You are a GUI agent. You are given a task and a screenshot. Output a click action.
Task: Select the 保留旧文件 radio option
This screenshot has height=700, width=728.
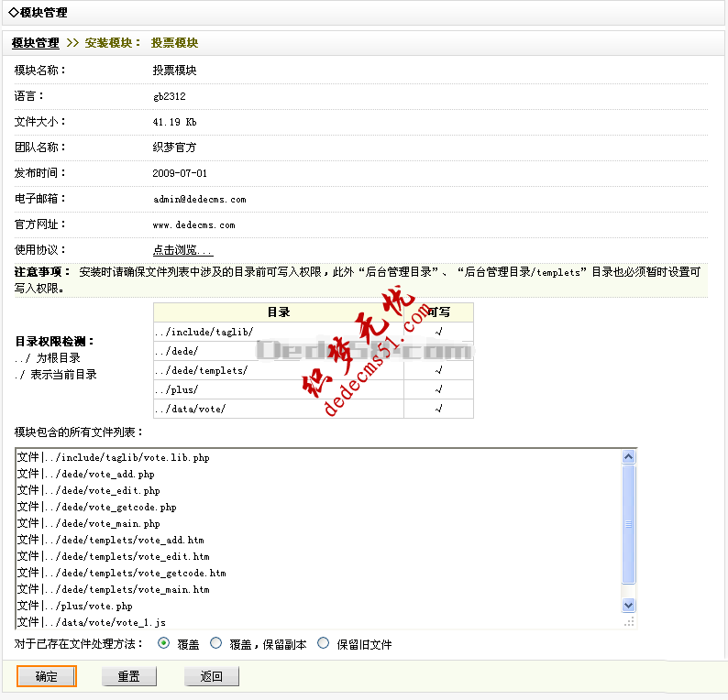pyautogui.click(x=323, y=643)
